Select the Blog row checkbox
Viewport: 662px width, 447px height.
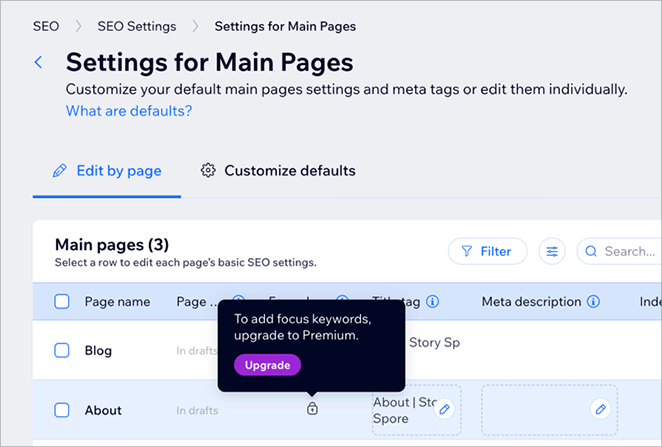[x=62, y=350]
